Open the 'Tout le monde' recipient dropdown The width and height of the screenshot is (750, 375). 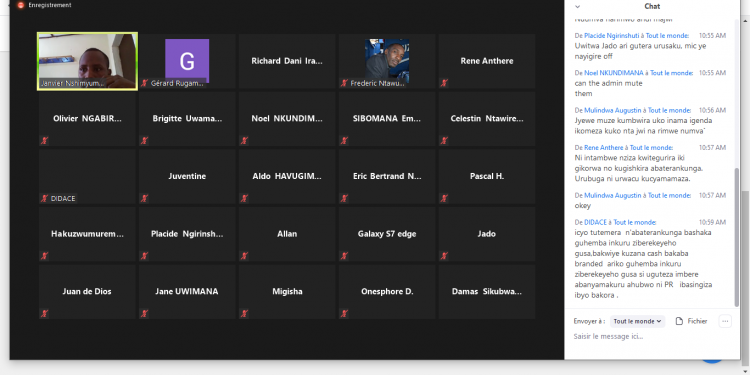[x=637, y=321]
